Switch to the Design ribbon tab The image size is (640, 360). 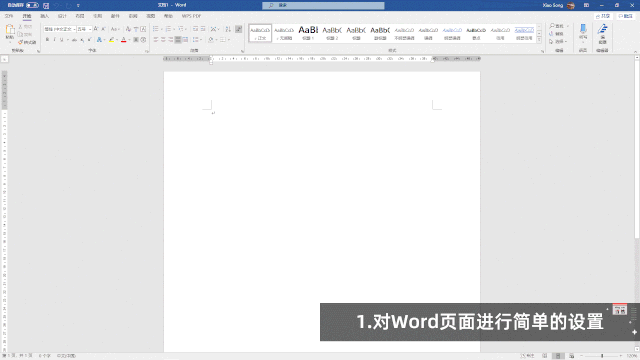62,16
